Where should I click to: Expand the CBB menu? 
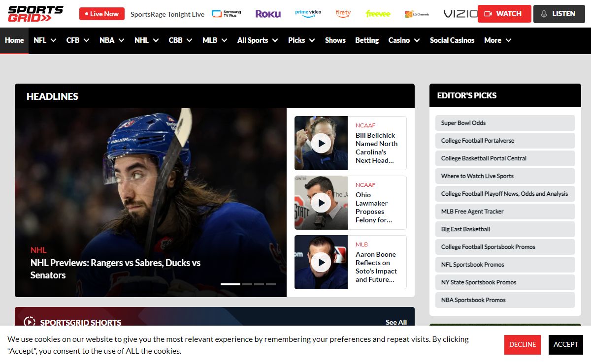180,40
